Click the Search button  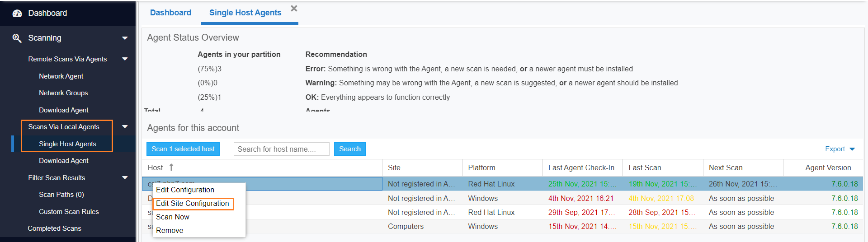coord(349,149)
